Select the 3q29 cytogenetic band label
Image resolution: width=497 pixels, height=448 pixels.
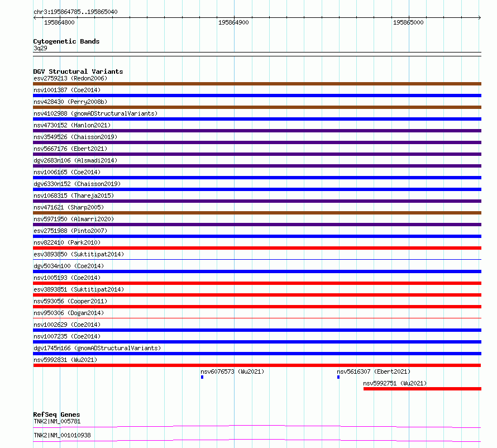tap(40, 48)
